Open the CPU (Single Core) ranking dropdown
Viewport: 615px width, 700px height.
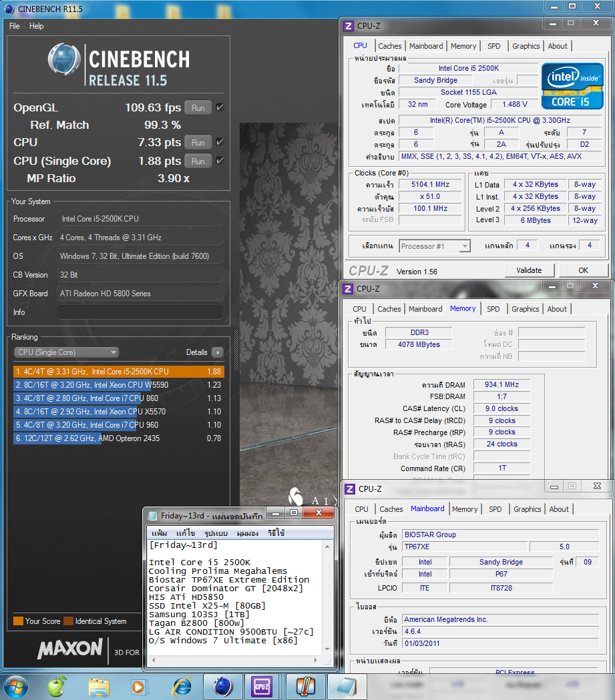coord(67,352)
